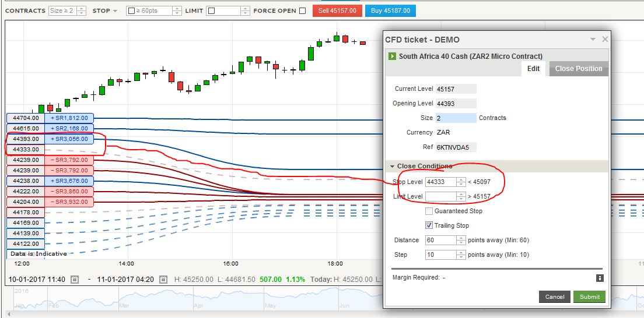Adjust the Stop Level stepper arrows

tap(461, 181)
